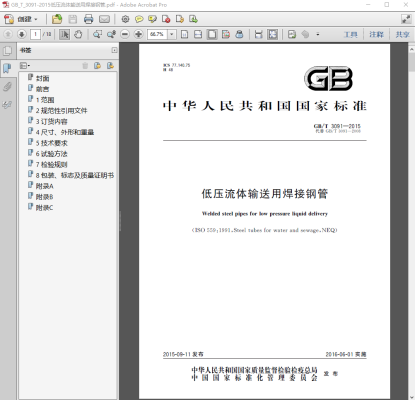Open the 注释 (Comment) pane tab
Viewport: 415px width, 400px height.
click(x=376, y=34)
